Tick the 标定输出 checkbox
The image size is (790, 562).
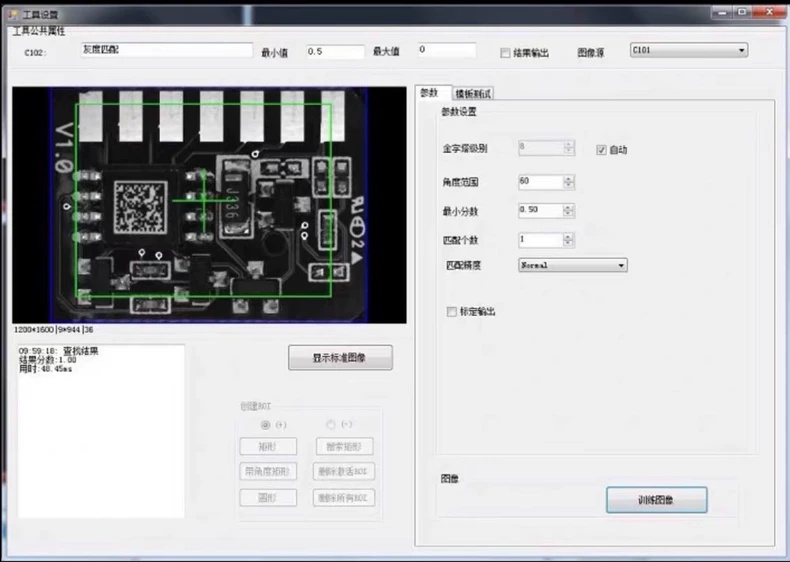click(x=451, y=311)
